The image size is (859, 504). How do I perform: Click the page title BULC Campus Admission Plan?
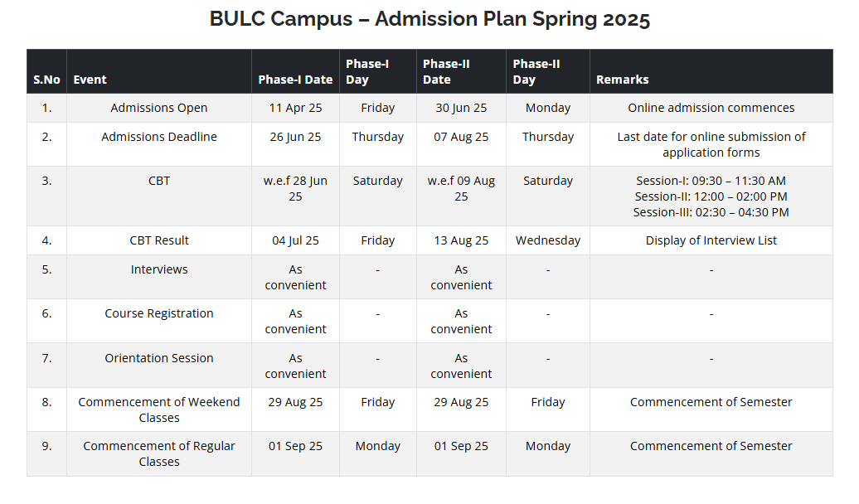[x=429, y=19]
